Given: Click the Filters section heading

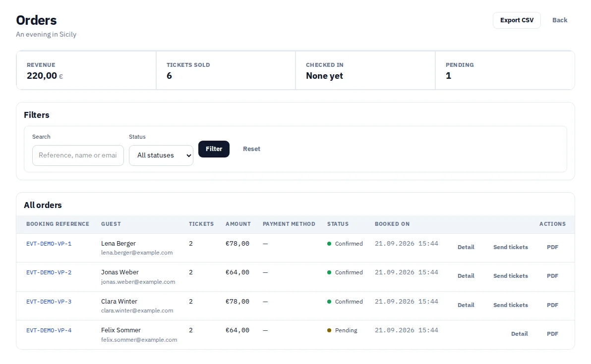Looking at the screenshot, I should pyautogui.click(x=37, y=115).
